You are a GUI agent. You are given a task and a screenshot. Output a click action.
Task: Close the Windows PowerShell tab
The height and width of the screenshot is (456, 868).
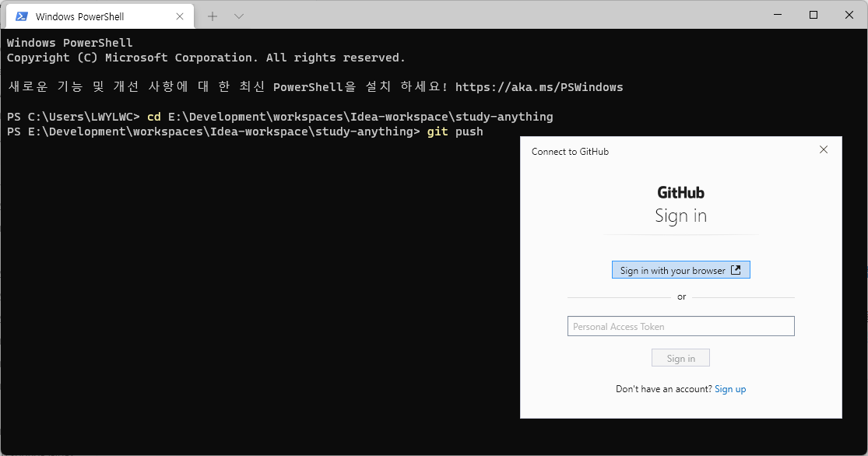tap(180, 16)
